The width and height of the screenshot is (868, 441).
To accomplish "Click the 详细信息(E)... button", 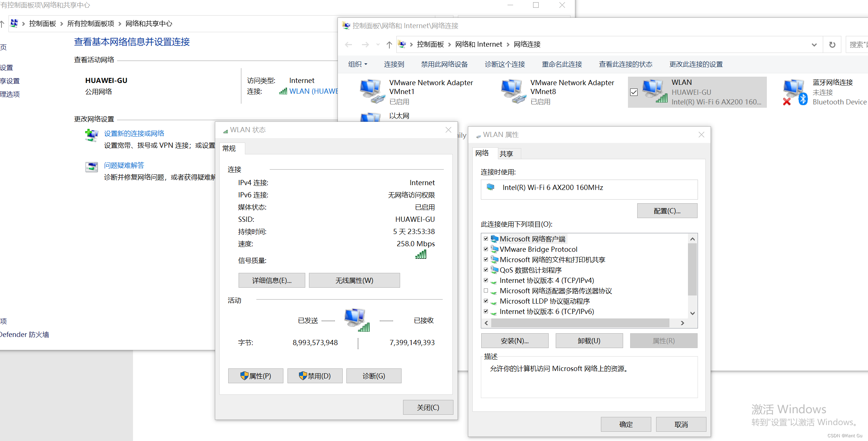I will [x=272, y=281].
